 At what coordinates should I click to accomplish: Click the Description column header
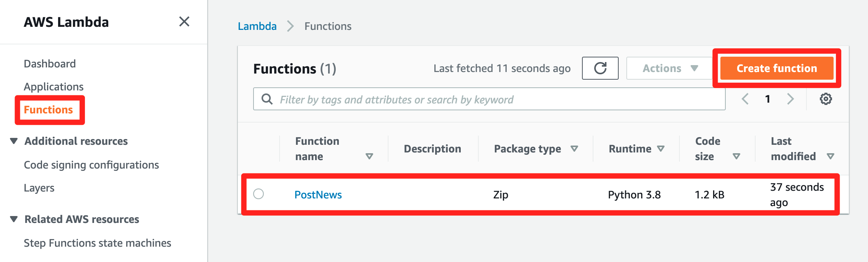(x=432, y=149)
